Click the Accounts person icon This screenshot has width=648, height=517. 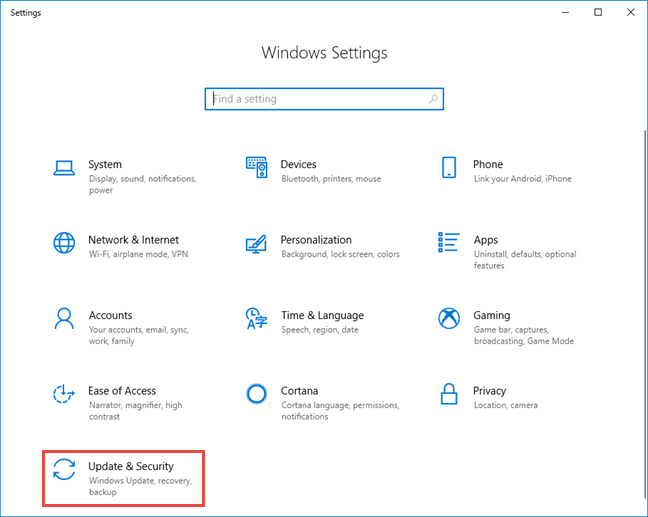click(x=64, y=319)
